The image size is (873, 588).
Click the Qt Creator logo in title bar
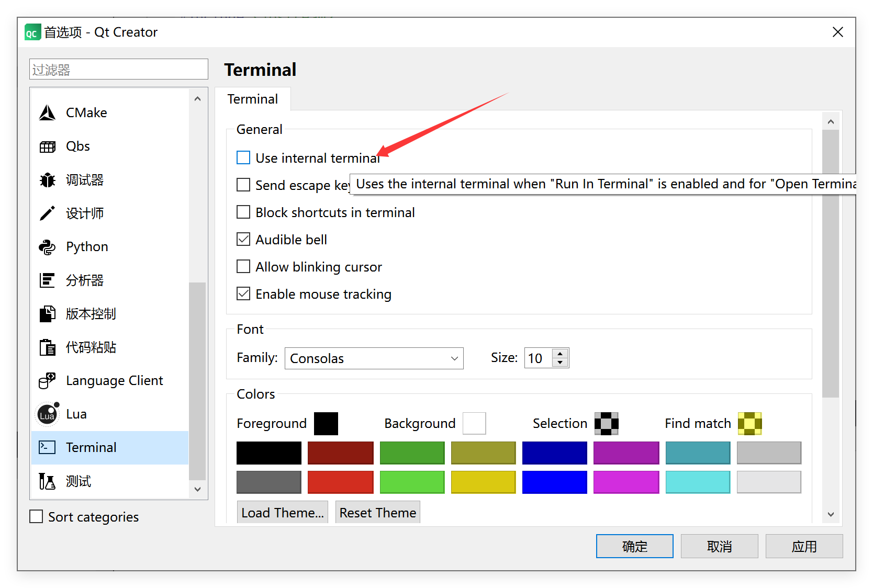(x=32, y=32)
